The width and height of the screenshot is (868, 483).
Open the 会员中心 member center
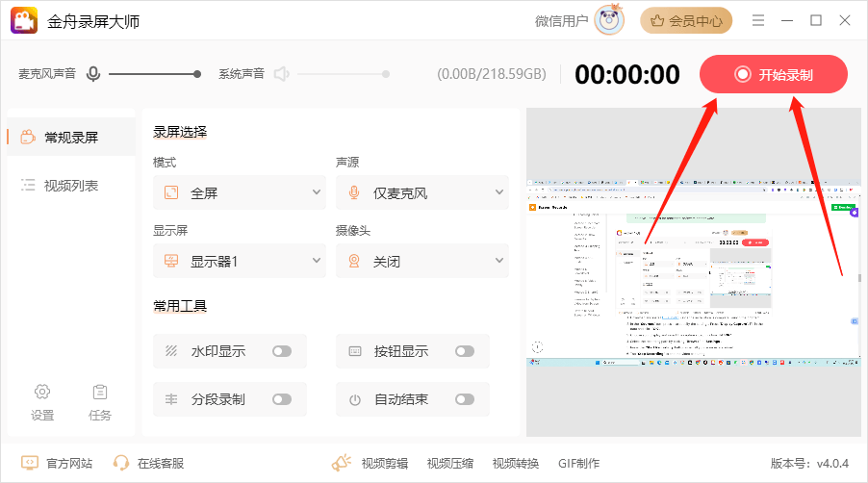686,21
